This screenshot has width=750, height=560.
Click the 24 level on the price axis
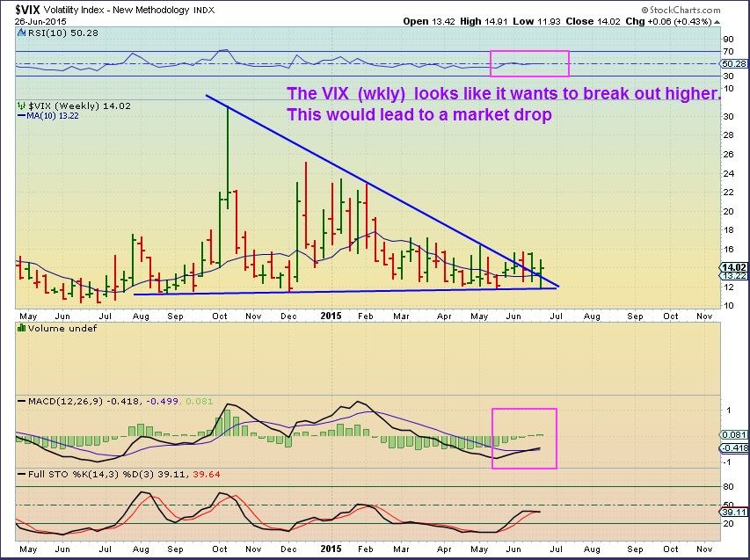pyautogui.click(x=729, y=173)
